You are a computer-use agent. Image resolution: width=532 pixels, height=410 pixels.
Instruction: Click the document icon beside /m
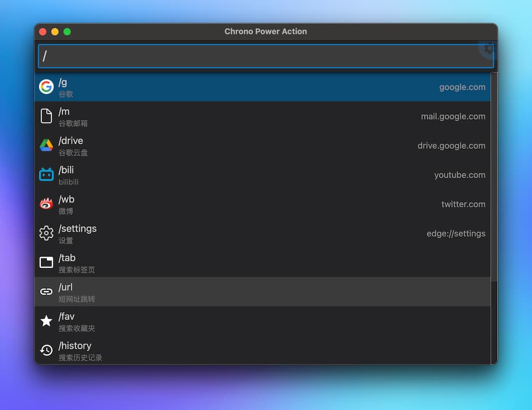click(x=46, y=116)
